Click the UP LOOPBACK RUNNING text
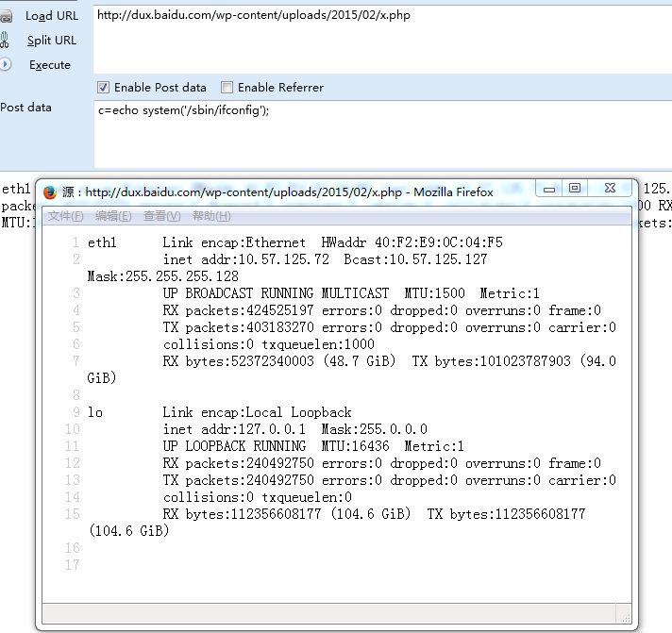Viewport: 672px width, 633px height. click(x=234, y=446)
